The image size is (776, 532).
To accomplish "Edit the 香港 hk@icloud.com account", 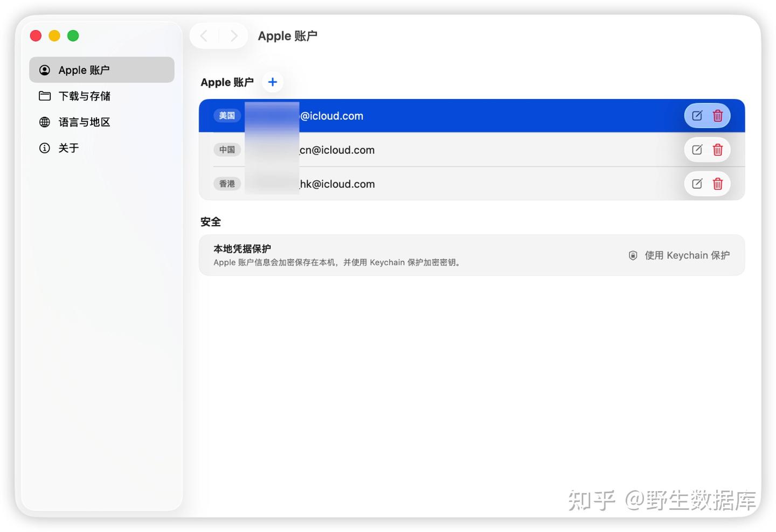I will [697, 184].
